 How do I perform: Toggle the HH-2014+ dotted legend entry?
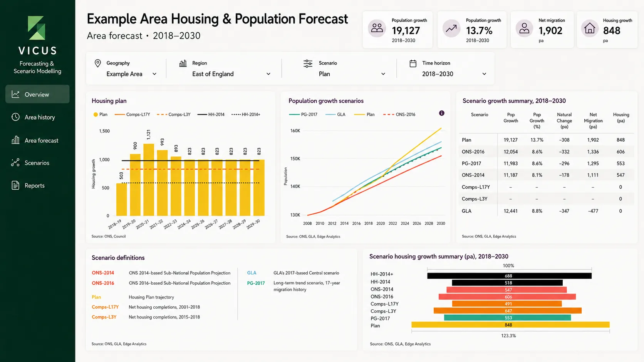[x=246, y=114]
